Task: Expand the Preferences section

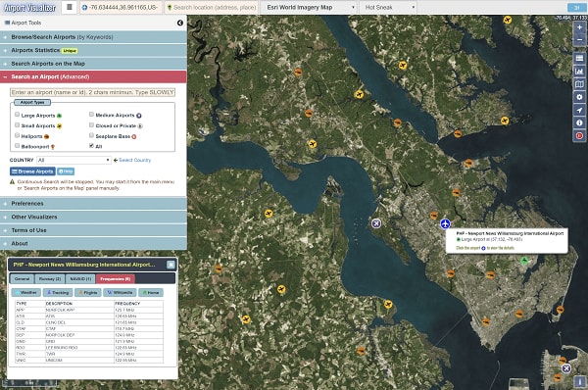Action: (93, 204)
